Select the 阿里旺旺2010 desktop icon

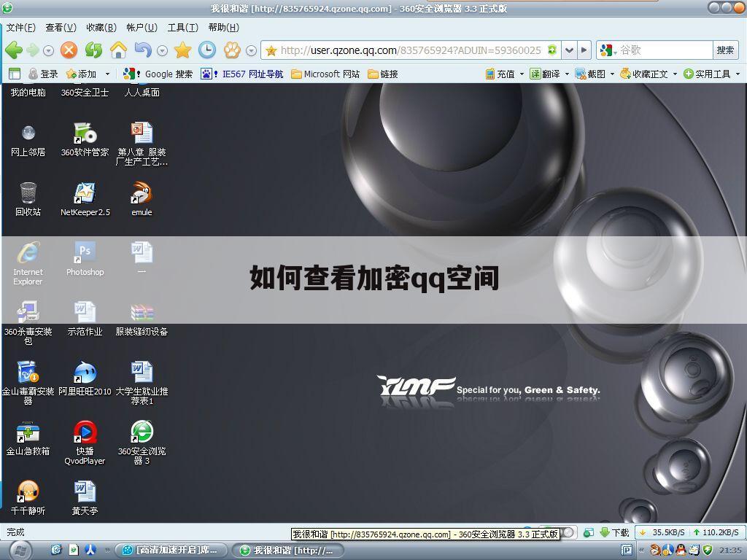[85, 378]
